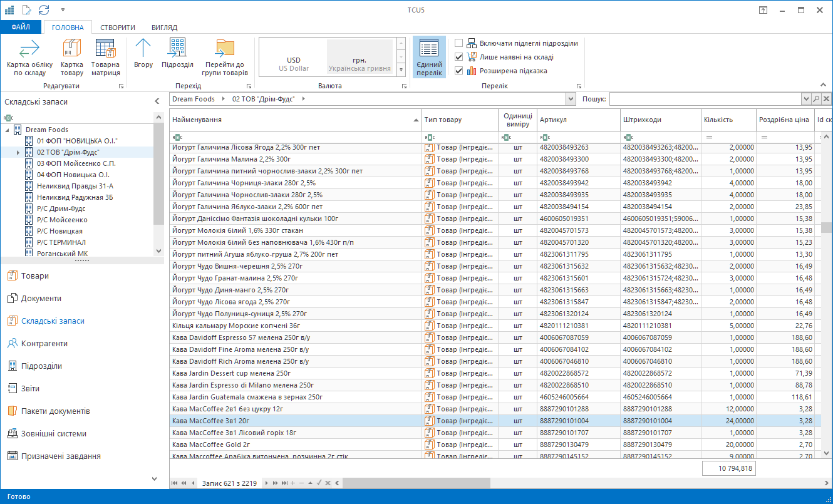Viewport: 833px width, 504px height.
Task: Go up with Вгору arrow
Action: (x=143, y=54)
